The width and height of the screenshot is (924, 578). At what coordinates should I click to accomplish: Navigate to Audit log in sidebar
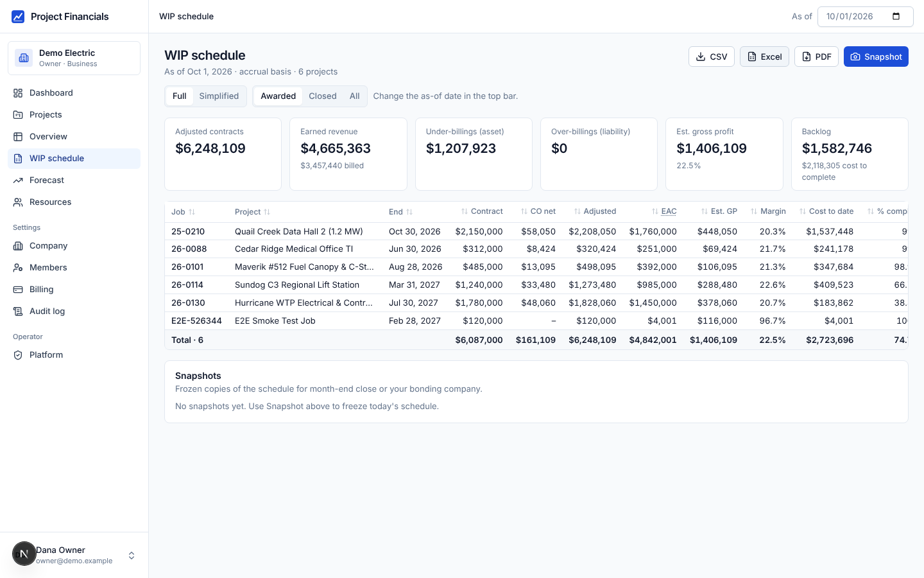[x=74, y=311]
